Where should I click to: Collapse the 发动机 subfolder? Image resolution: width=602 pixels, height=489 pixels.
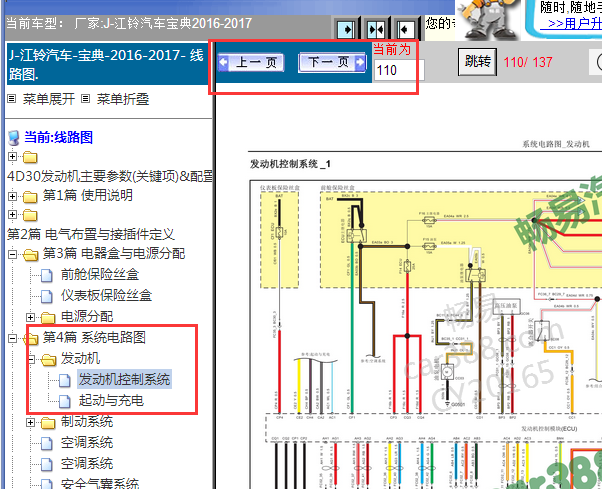[x=31, y=359]
